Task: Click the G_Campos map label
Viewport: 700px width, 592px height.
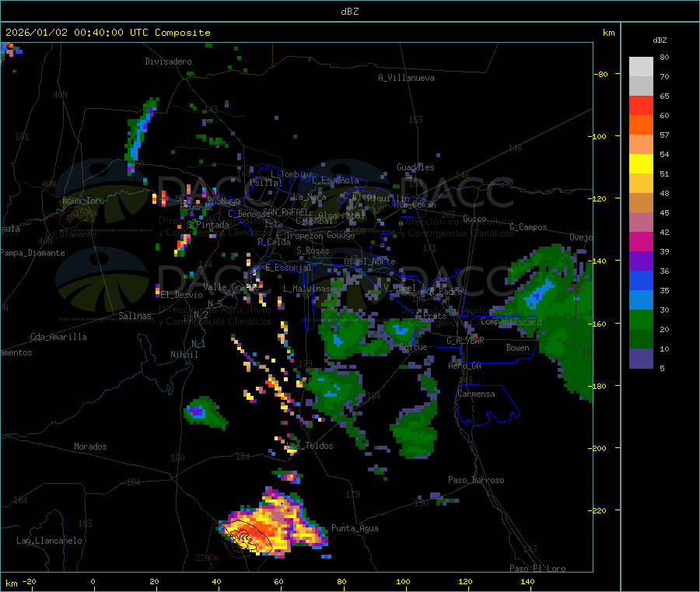Action: 528,227
